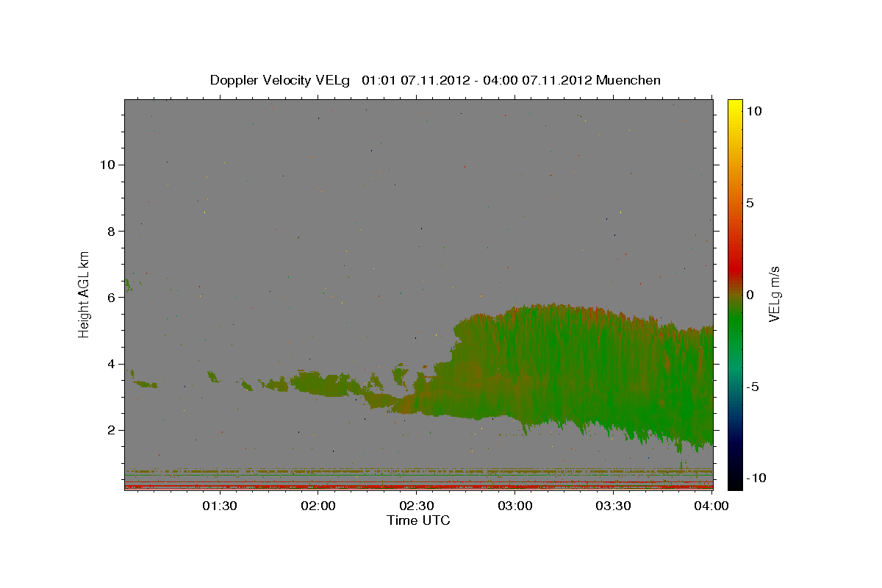The width and height of the screenshot is (882, 588).
Task: Click the colorbar value label 0
Action: 750,294
